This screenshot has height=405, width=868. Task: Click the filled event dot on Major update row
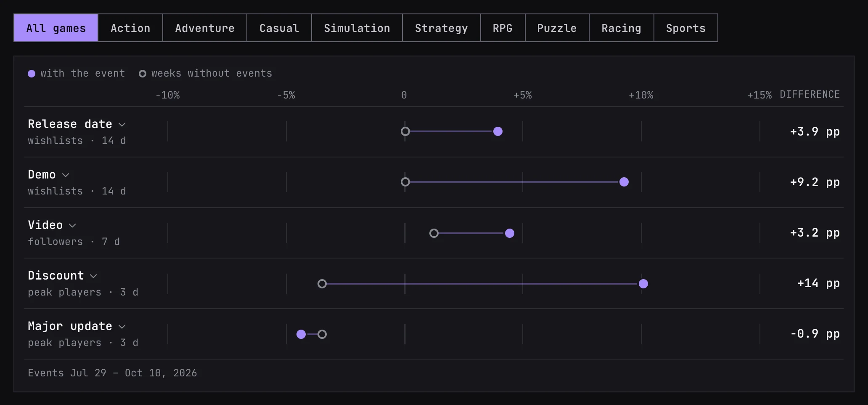[x=301, y=334]
